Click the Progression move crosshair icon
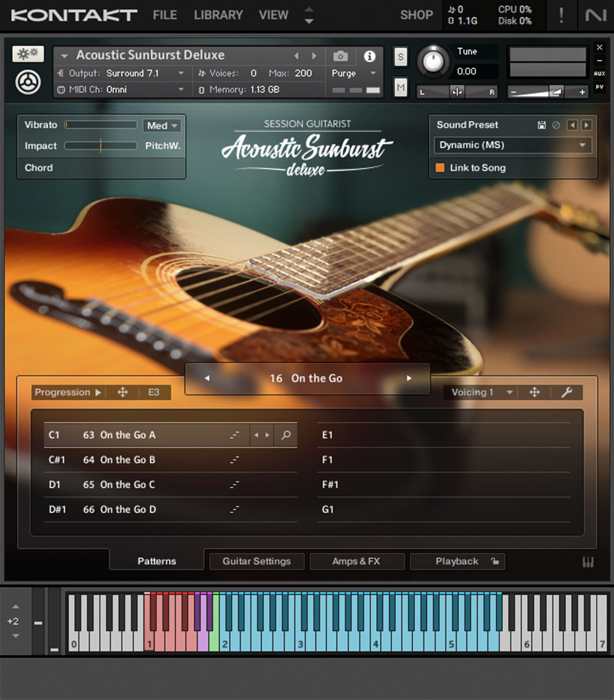 123,392
